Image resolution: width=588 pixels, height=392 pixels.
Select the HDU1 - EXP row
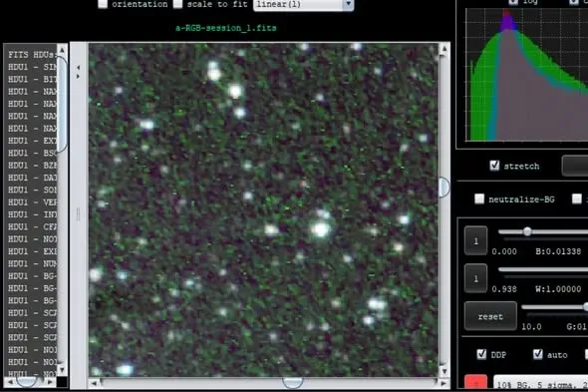pyautogui.click(x=32, y=251)
